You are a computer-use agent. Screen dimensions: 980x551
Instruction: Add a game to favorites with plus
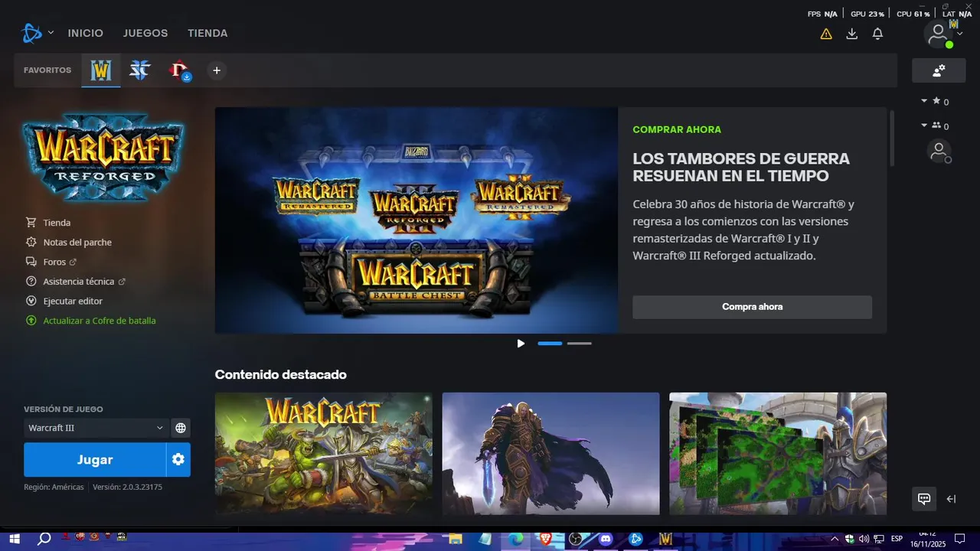217,70
